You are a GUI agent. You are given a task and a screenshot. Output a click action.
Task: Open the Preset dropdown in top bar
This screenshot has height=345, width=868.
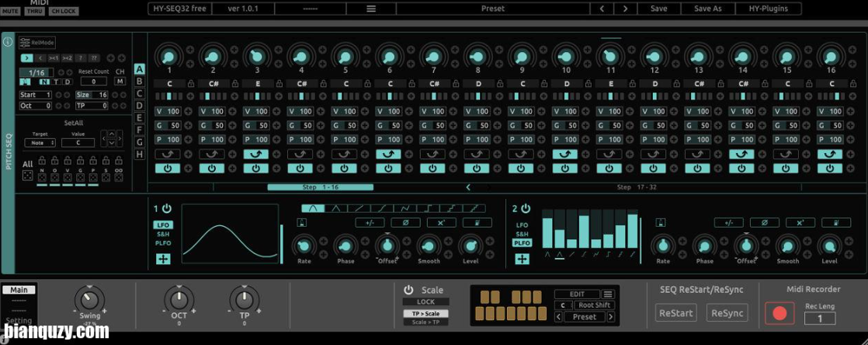[492, 9]
